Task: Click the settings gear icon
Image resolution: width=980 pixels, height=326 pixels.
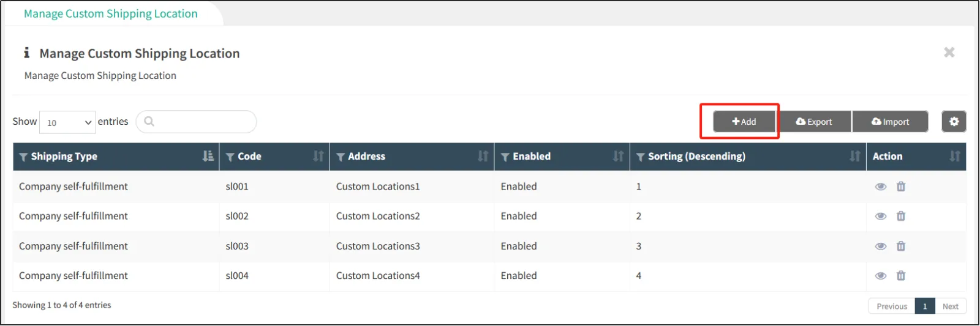Action: [x=954, y=122]
